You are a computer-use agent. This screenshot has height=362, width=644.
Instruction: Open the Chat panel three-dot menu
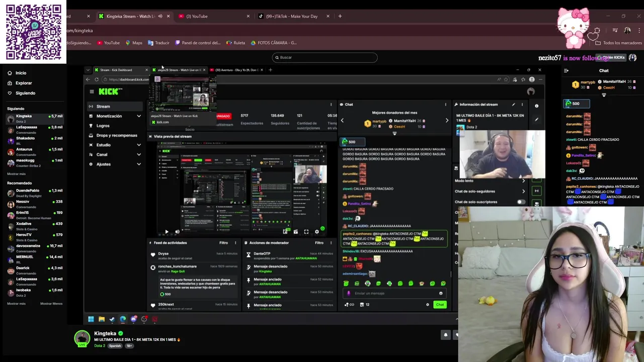445,105
